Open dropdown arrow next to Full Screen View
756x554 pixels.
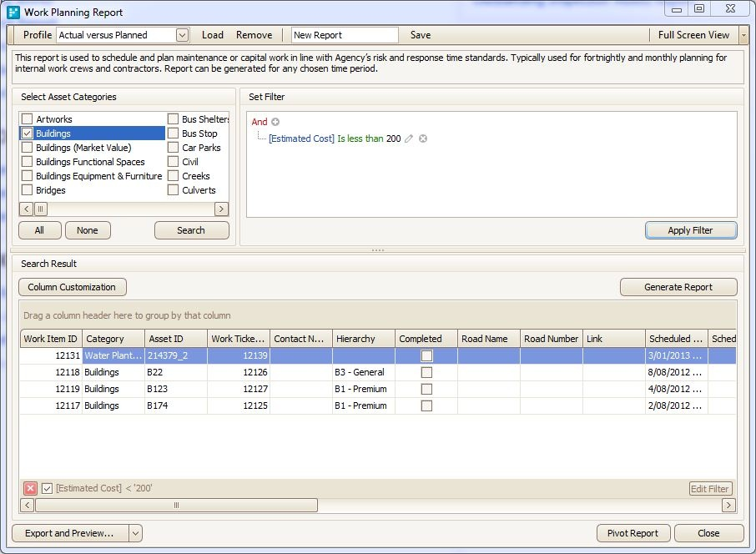coord(743,35)
